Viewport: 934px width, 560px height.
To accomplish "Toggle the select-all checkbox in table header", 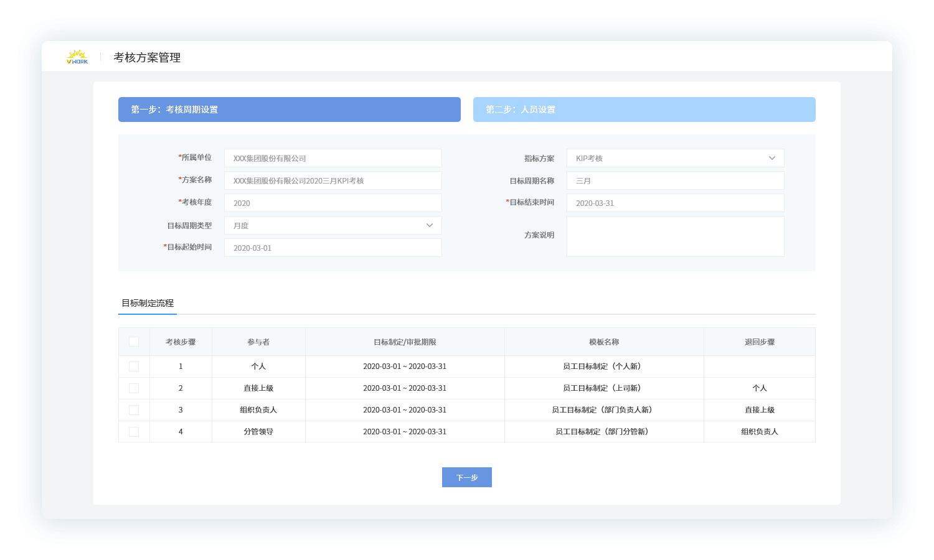I will point(134,342).
